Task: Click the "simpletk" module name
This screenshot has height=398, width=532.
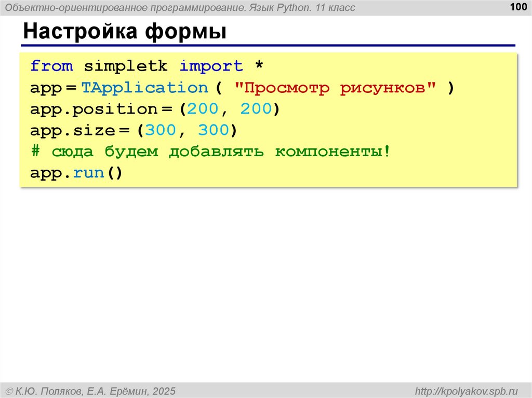Action: (126, 66)
